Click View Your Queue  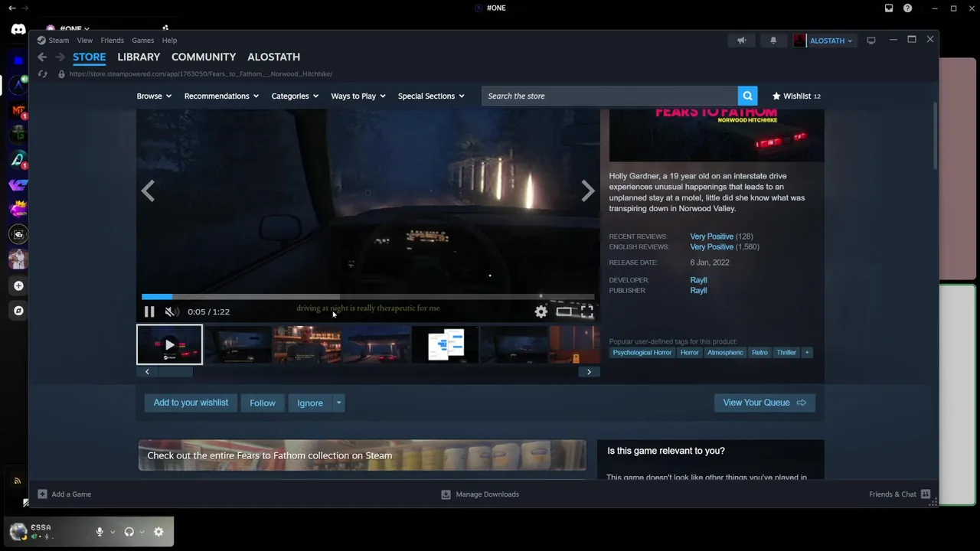tap(765, 403)
